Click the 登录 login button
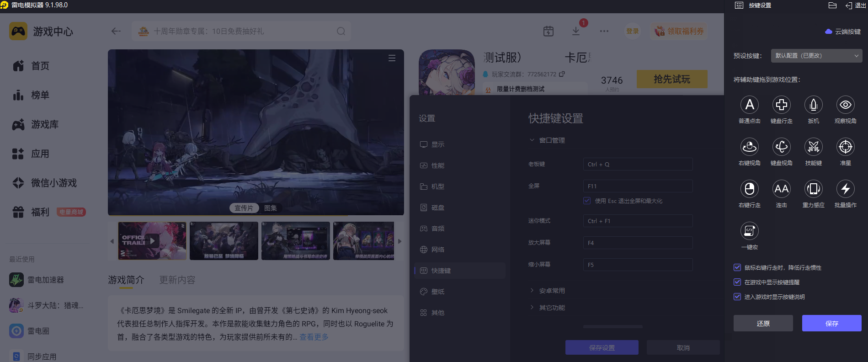Image resolution: width=868 pixels, height=362 pixels. click(633, 31)
